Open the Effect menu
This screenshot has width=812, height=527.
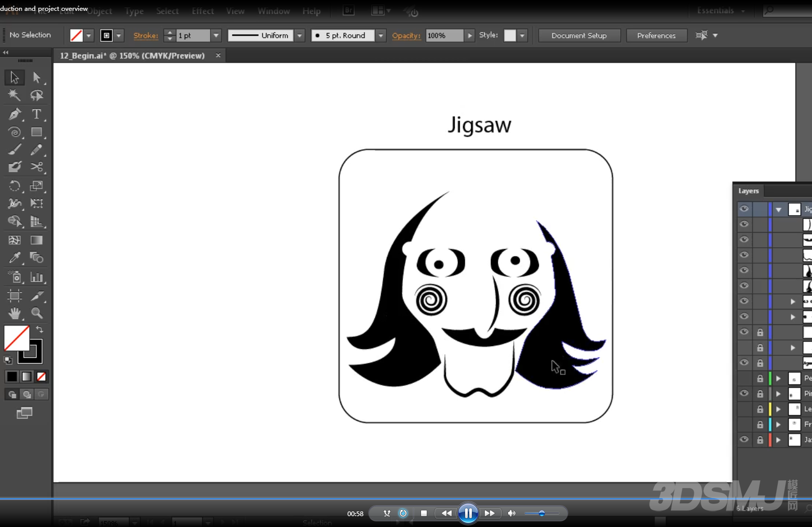(203, 11)
